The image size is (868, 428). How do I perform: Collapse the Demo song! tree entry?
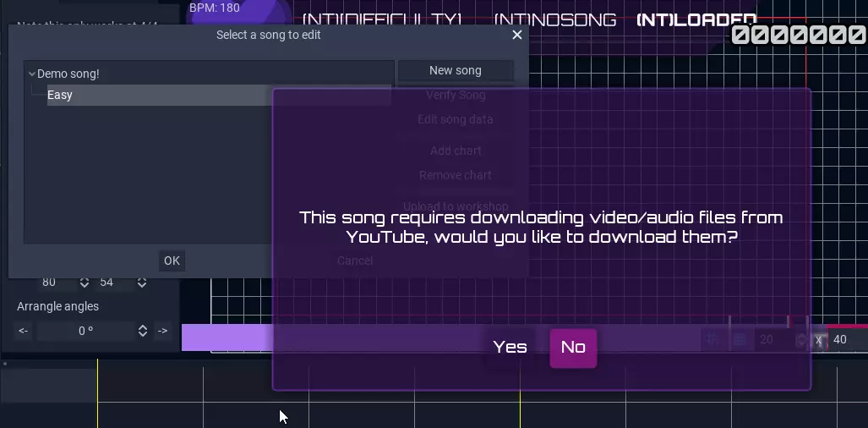32,74
